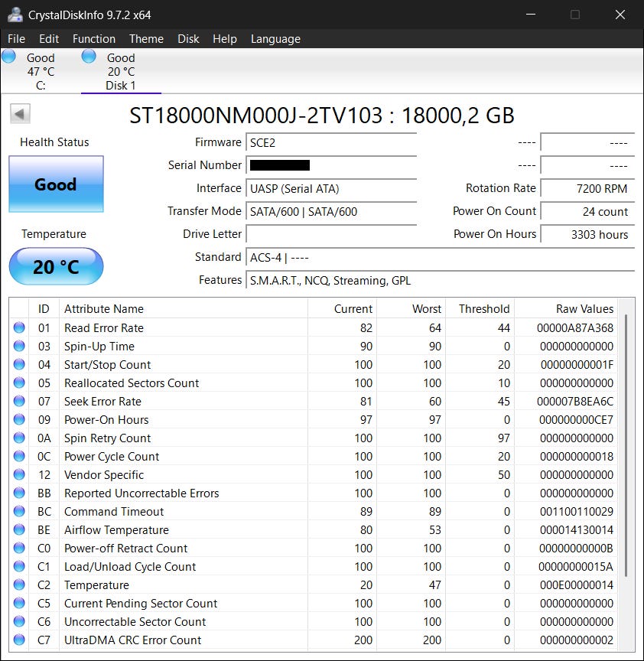Switch to the Disk 1 drive tab
The width and height of the screenshot is (644, 661).
pos(121,71)
